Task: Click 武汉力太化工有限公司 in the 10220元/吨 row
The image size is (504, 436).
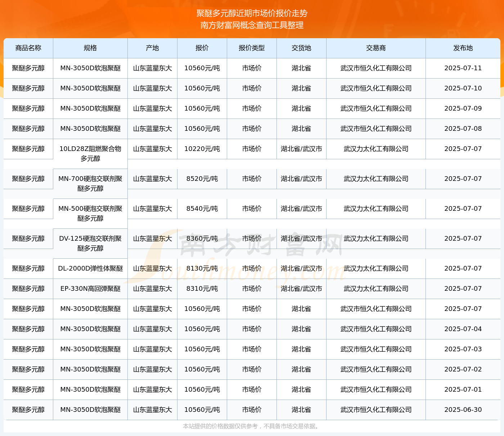Action: click(376, 149)
